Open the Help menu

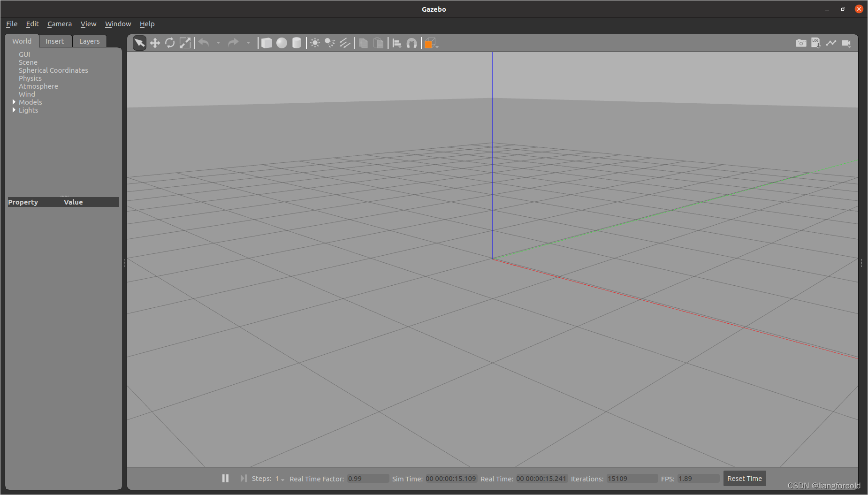click(x=147, y=24)
